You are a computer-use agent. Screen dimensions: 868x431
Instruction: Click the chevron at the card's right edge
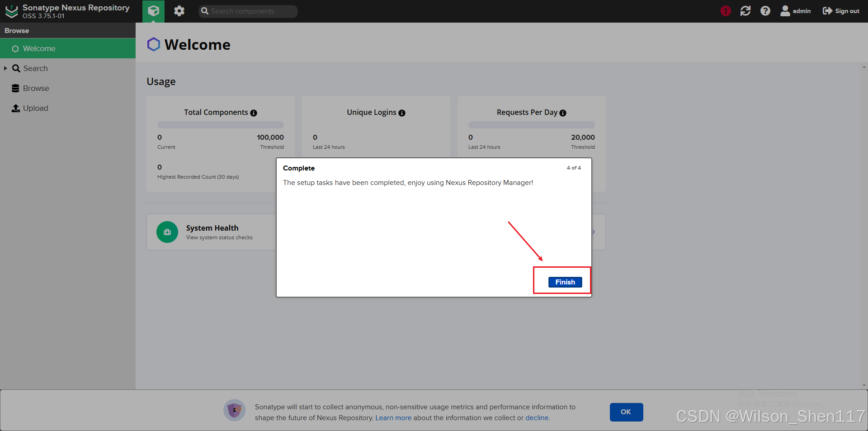click(x=593, y=232)
